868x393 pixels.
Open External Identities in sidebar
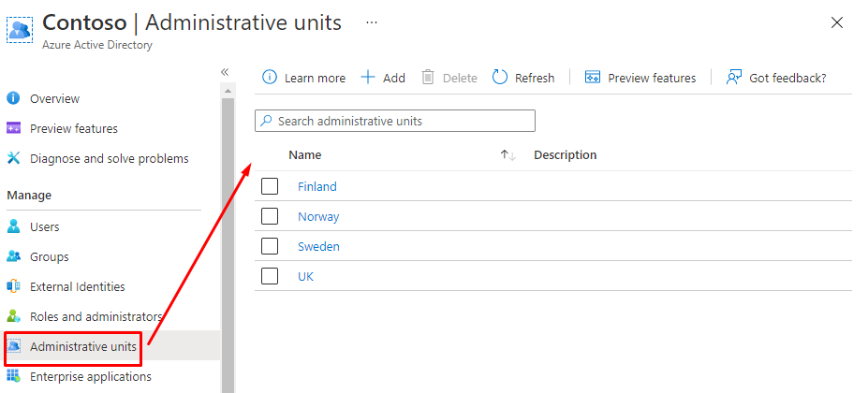[x=77, y=286]
